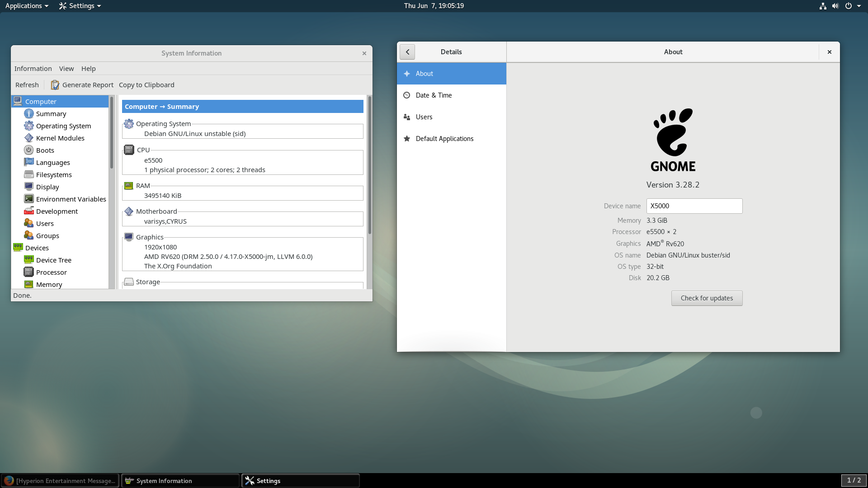Click the summary pane vertical scrollbar
The image size is (868, 488).
tap(369, 165)
